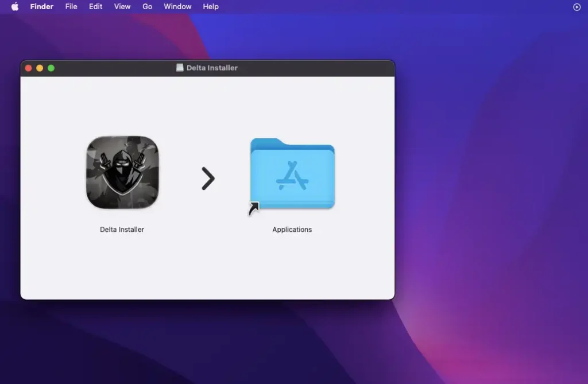The width and height of the screenshot is (588, 384).
Task: Open the View menu
Action: coord(122,7)
